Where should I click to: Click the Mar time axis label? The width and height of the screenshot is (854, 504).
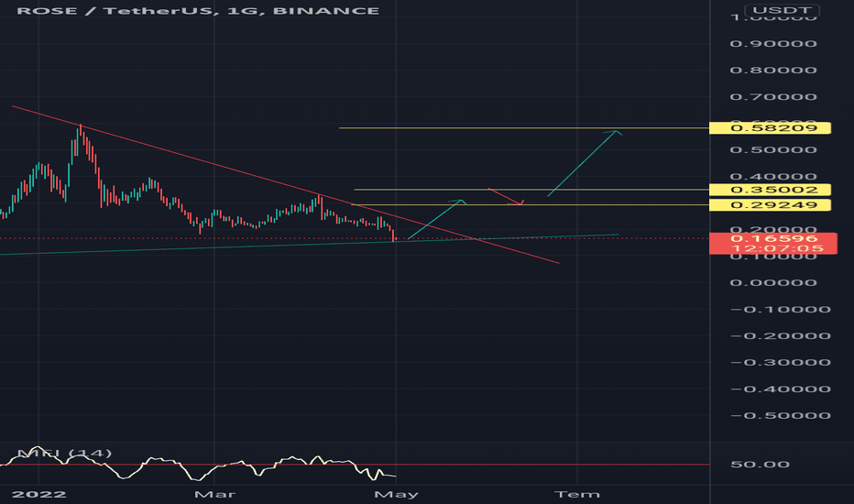point(214,495)
